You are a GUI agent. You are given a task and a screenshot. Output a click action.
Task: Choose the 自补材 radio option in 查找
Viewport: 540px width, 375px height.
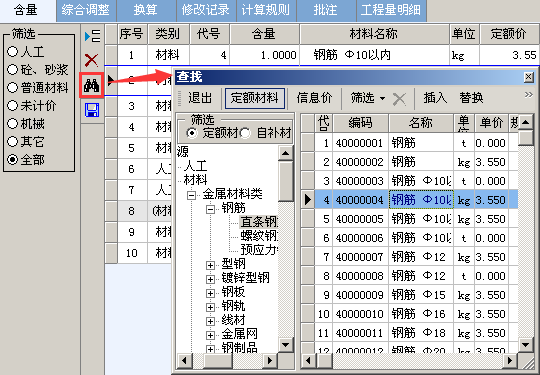245,133
